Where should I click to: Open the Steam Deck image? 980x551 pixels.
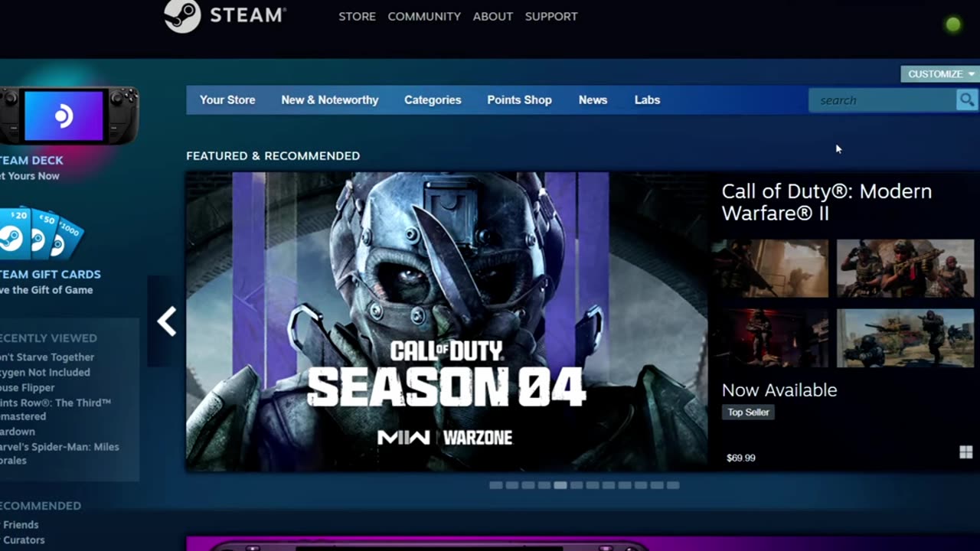tap(69, 116)
